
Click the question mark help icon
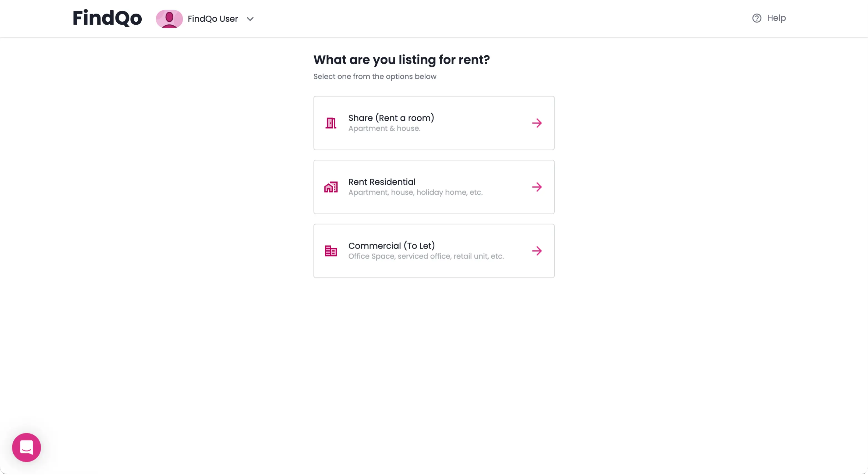pyautogui.click(x=757, y=18)
